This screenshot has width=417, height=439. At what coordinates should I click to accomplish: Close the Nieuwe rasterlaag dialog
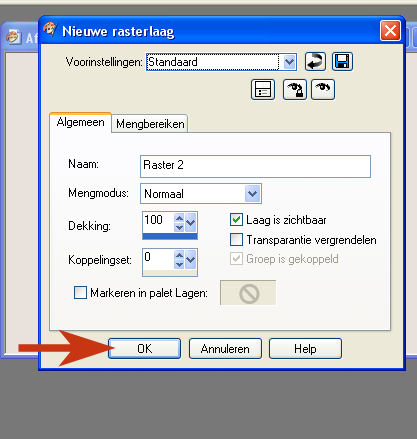coord(390,31)
